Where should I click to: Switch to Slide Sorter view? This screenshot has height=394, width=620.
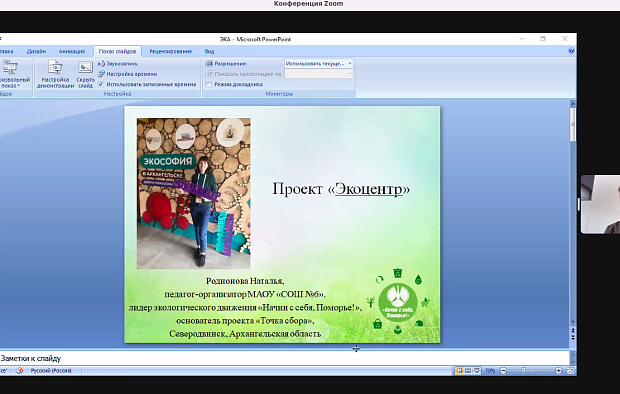468,371
